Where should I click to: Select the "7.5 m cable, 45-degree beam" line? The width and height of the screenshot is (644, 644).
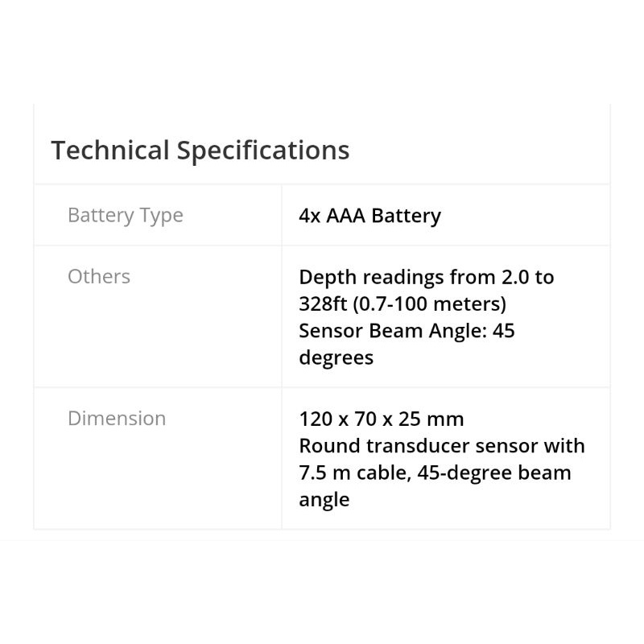click(x=435, y=473)
